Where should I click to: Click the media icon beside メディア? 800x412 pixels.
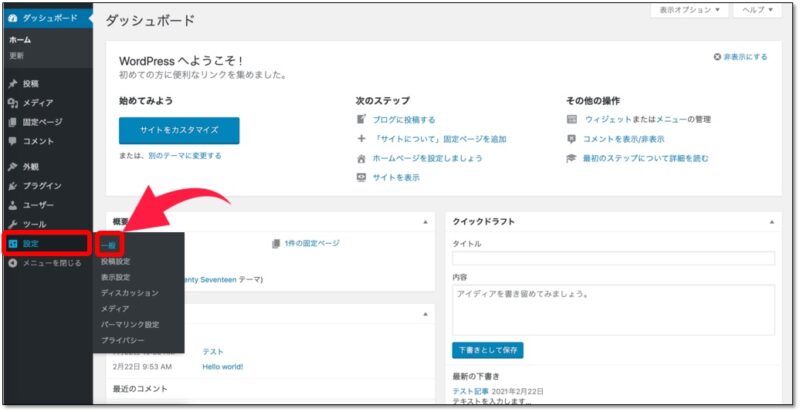click(x=13, y=103)
